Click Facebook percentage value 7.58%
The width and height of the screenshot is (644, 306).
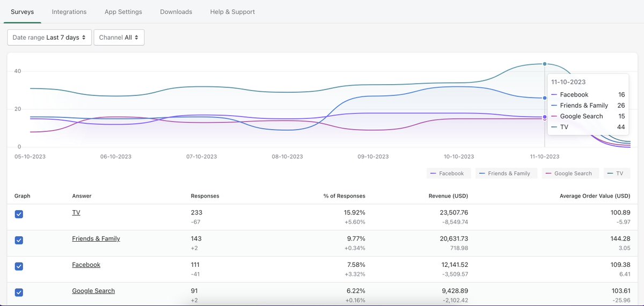(356, 265)
